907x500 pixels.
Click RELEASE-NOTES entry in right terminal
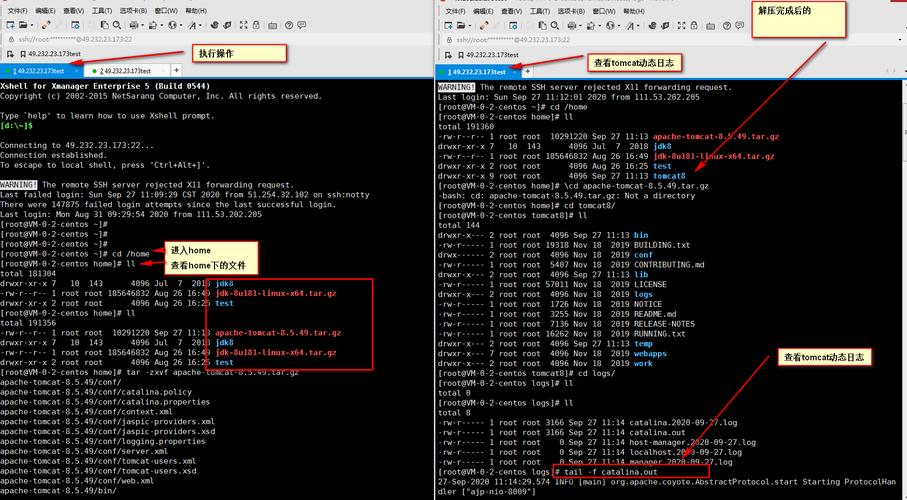point(665,324)
